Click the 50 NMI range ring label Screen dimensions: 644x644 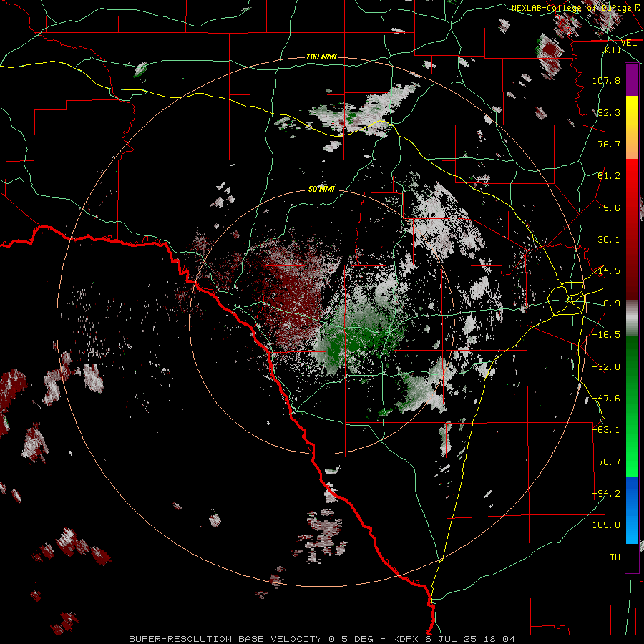[x=321, y=190]
